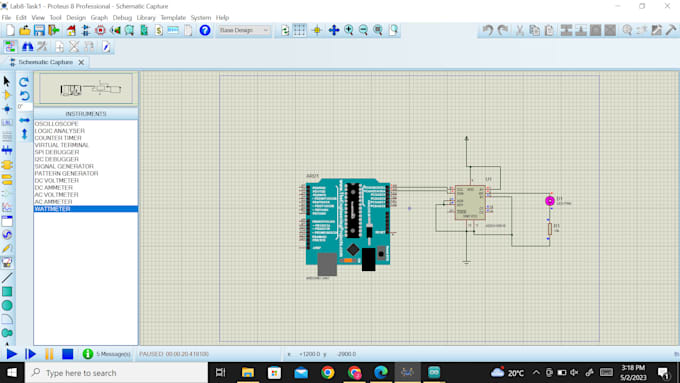Open the File menu
This screenshot has width=680, height=383.
point(6,18)
